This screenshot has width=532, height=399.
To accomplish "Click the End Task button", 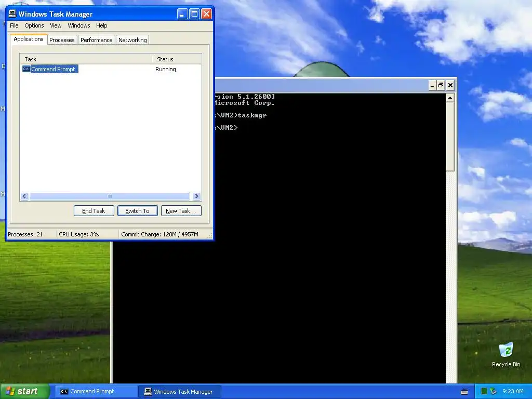I will pos(94,211).
